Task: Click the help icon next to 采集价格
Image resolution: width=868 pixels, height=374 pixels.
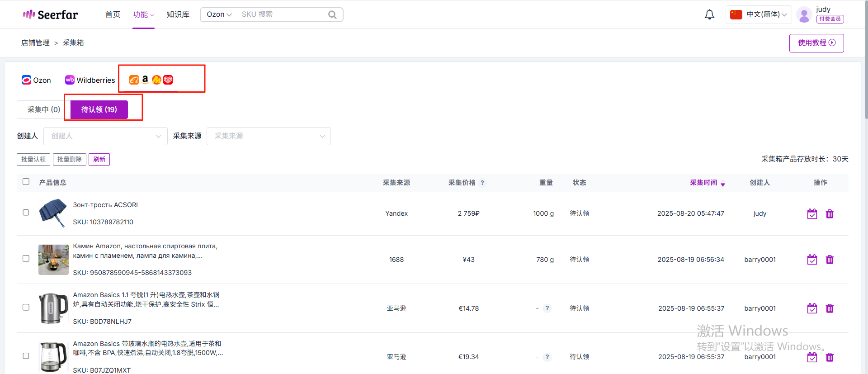Action: (x=482, y=183)
